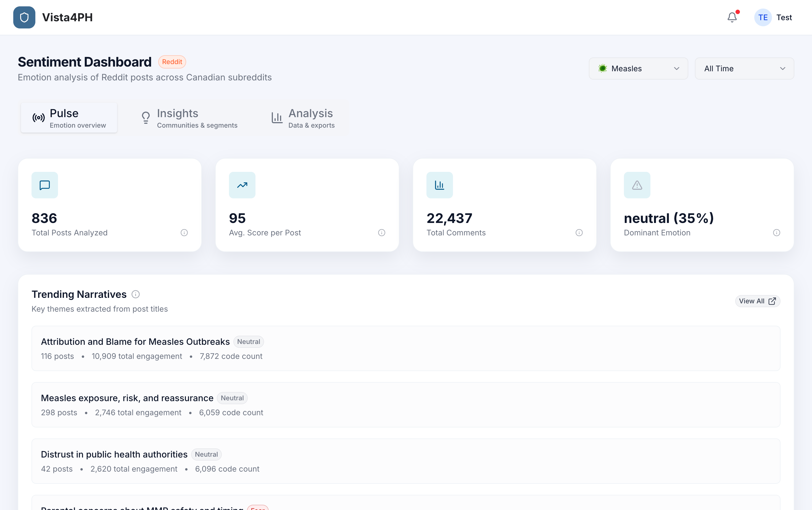Click the info icon beside Trending Narratives
The image size is (812, 510).
click(x=136, y=295)
